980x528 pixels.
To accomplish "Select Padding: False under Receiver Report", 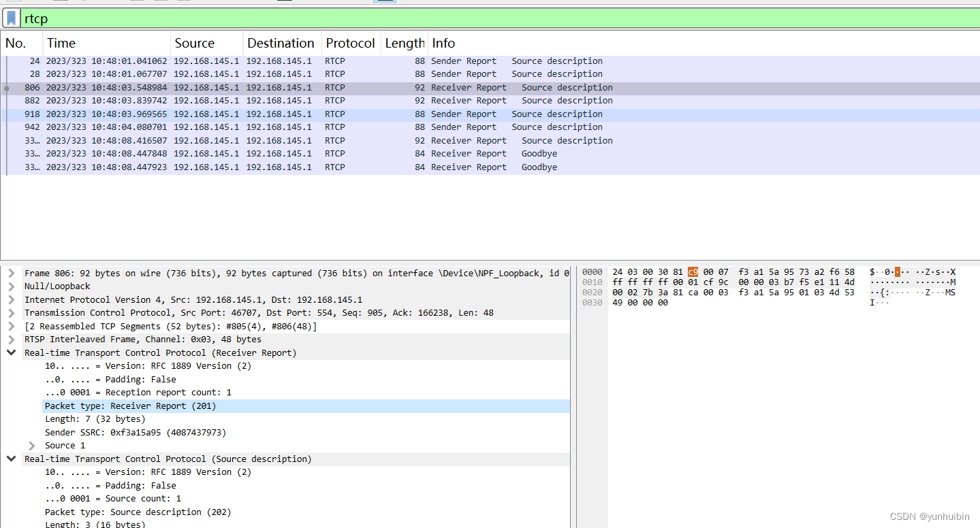I will 110,380.
